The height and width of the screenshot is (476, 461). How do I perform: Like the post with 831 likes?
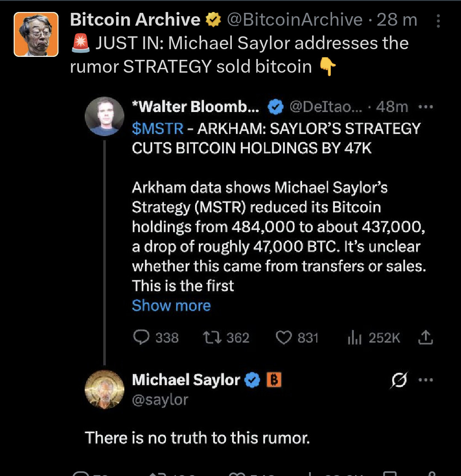[x=283, y=338]
